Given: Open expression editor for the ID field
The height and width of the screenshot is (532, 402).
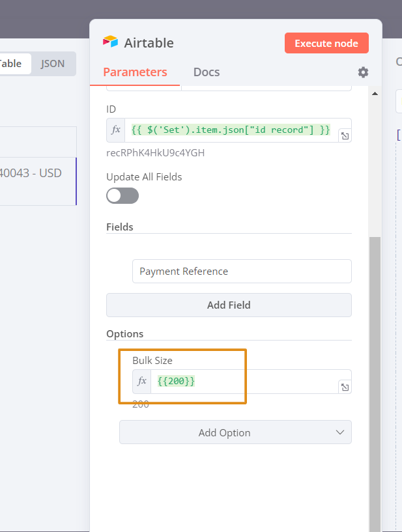Looking at the screenshot, I should [x=345, y=135].
